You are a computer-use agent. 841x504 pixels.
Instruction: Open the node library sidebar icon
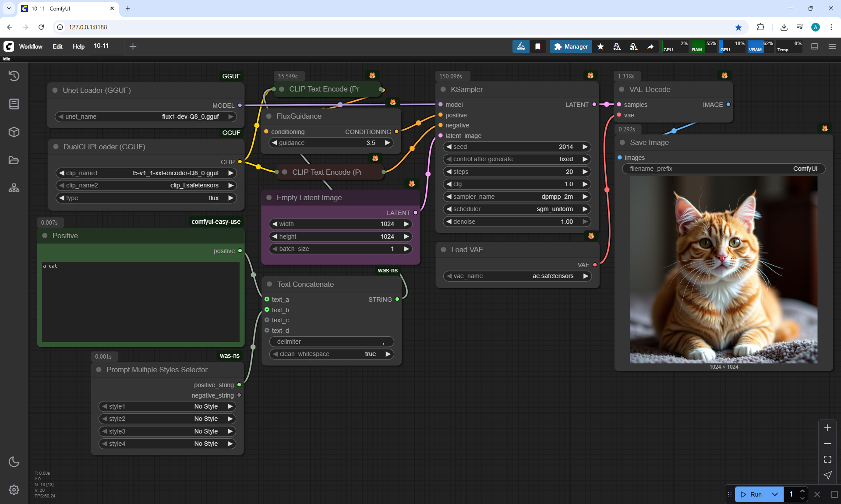click(14, 104)
